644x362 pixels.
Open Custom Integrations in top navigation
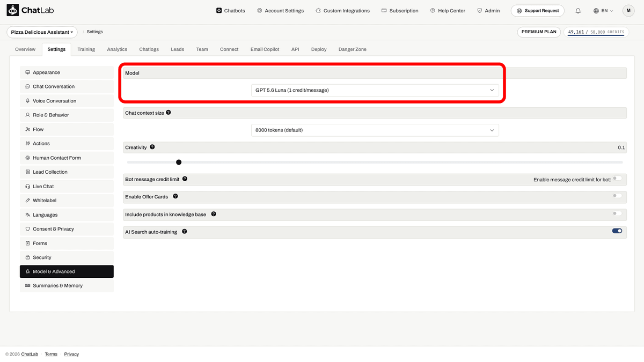click(342, 11)
